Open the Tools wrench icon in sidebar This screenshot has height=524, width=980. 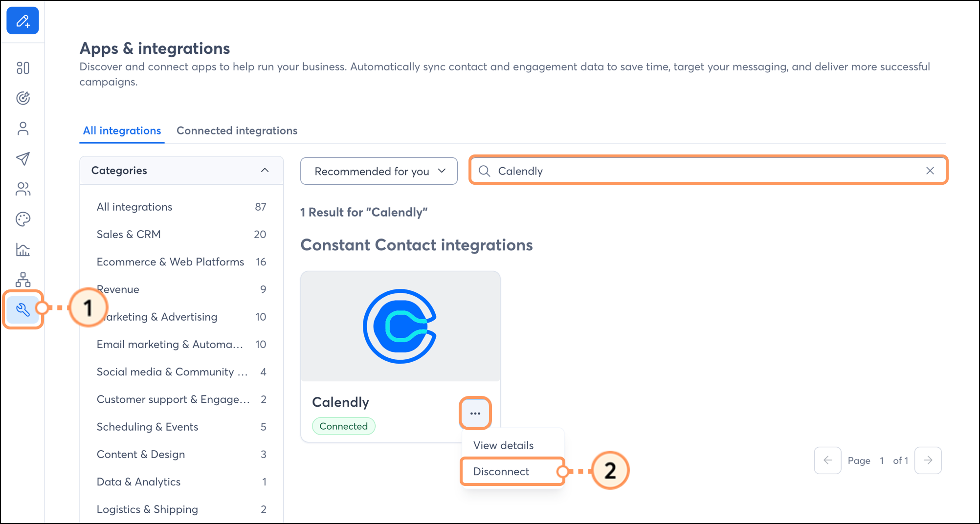(23, 309)
